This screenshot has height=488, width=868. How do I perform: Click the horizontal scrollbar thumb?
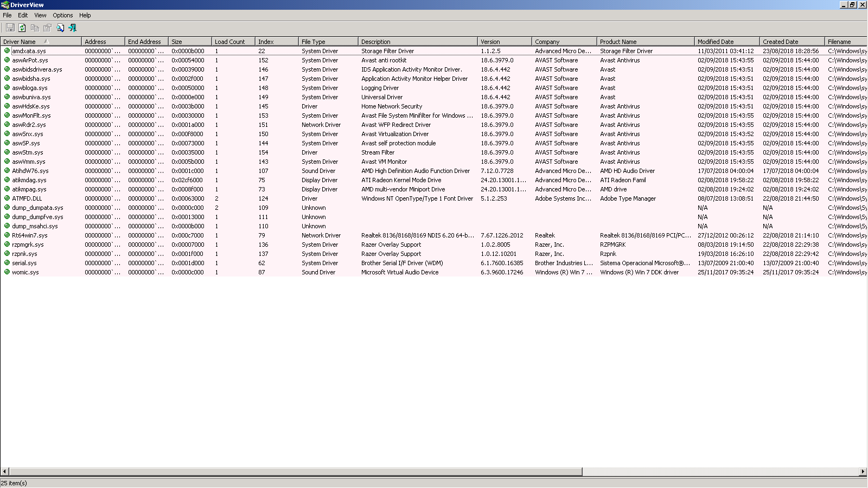296,472
